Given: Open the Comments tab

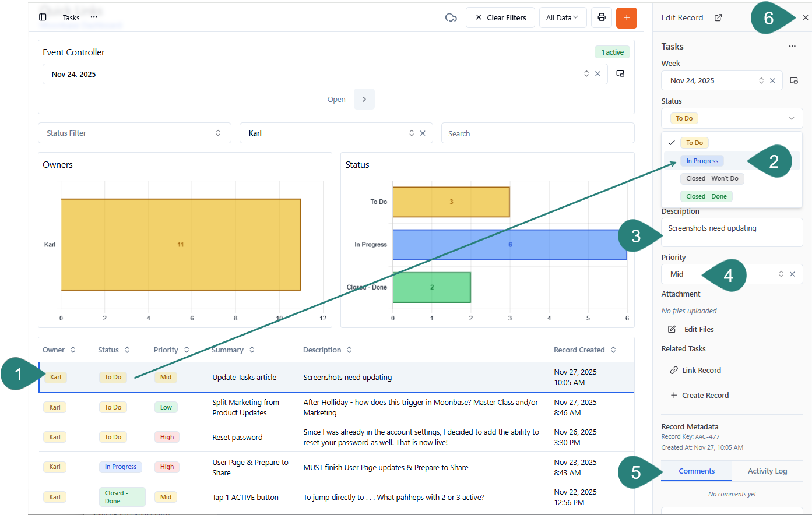Looking at the screenshot, I should point(696,471).
